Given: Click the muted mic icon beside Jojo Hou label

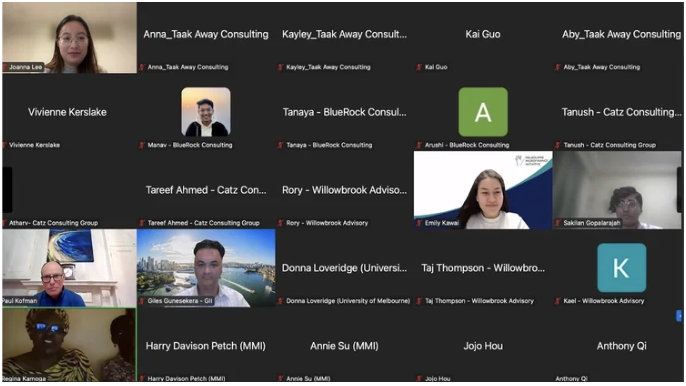Looking at the screenshot, I should (x=419, y=378).
